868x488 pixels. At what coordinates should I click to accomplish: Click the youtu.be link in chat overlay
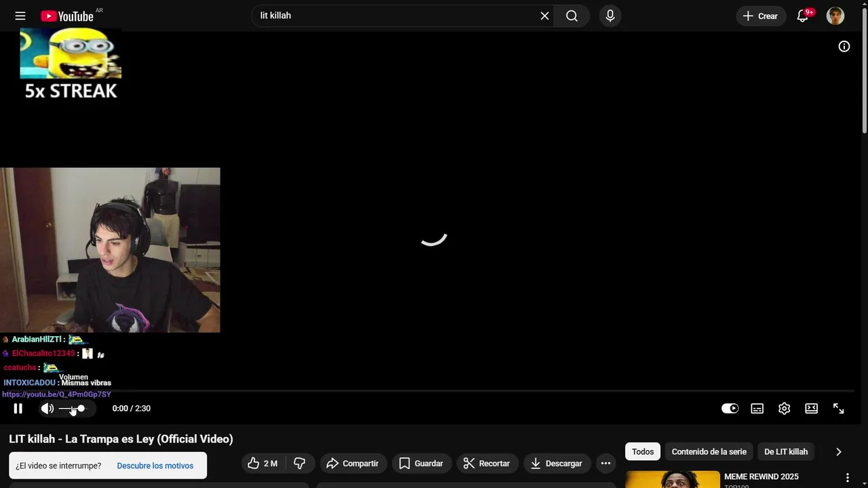pyautogui.click(x=56, y=394)
